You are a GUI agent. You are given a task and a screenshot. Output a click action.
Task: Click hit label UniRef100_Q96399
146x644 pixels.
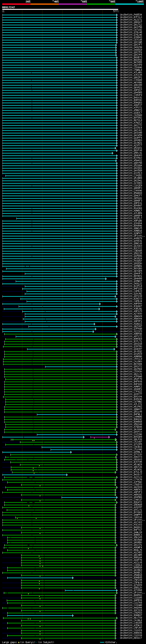pyautogui.click(x=131, y=85)
